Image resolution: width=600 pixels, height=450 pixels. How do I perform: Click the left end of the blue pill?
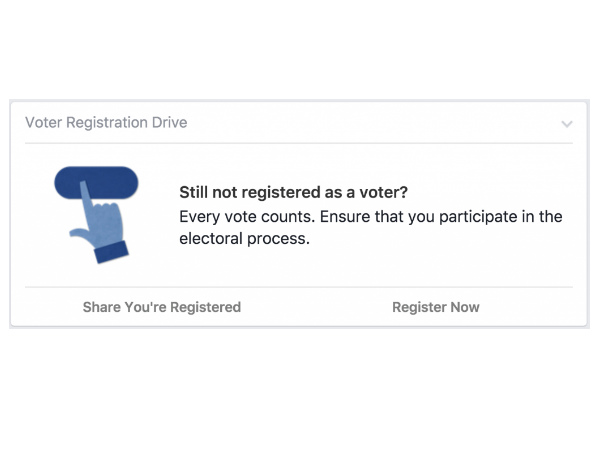(x=62, y=182)
